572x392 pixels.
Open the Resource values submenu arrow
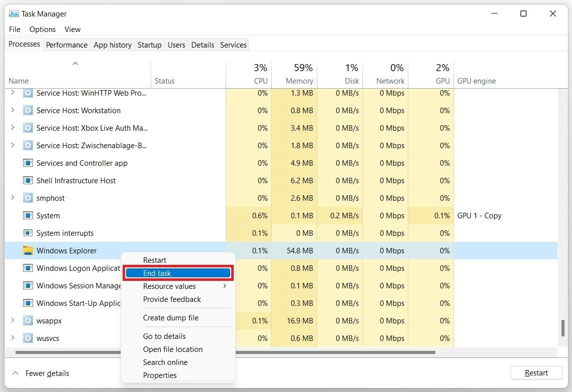[x=225, y=286]
